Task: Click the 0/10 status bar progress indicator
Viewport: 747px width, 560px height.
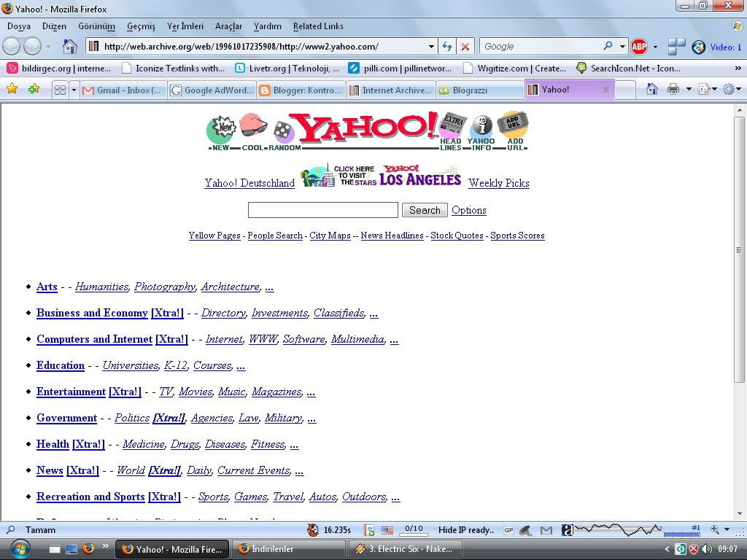Action: tap(414, 529)
